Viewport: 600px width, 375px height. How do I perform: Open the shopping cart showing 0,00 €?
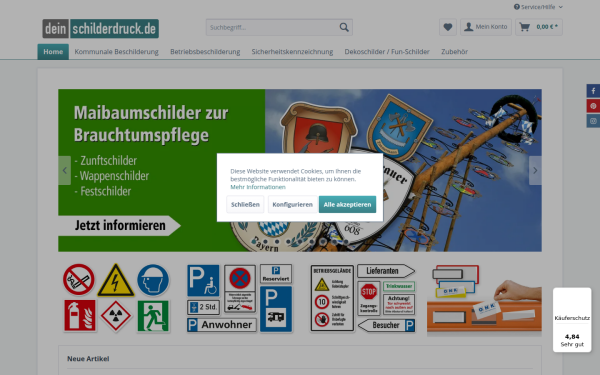pyautogui.click(x=539, y=27)
